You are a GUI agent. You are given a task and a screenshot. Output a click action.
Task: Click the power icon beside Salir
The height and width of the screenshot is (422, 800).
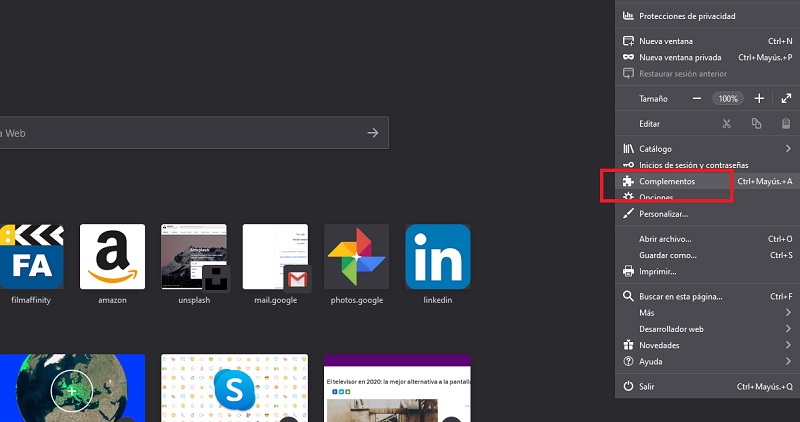tap(628, 386)
